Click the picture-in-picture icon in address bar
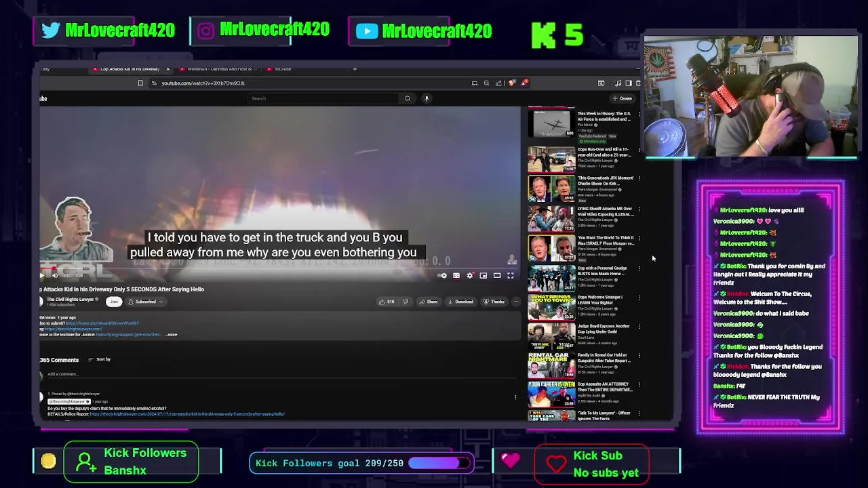868x488 pixels. (475, 83)
